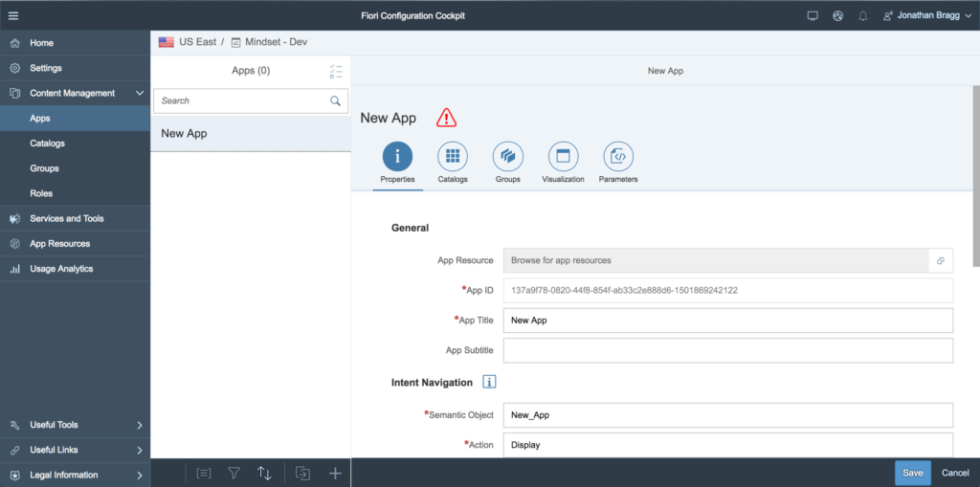The image size is (980, 487).
Task: Go to Home in sidebar
Action: [75, 43]
